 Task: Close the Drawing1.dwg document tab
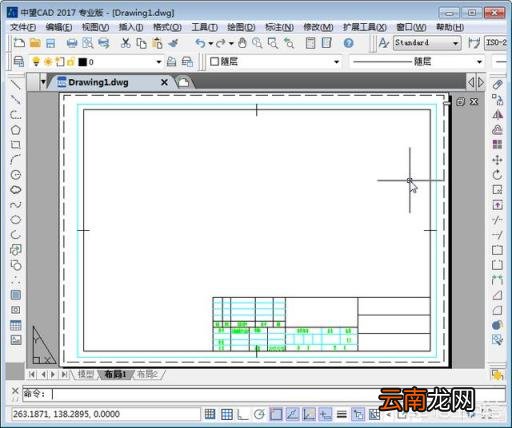point(164,82)
